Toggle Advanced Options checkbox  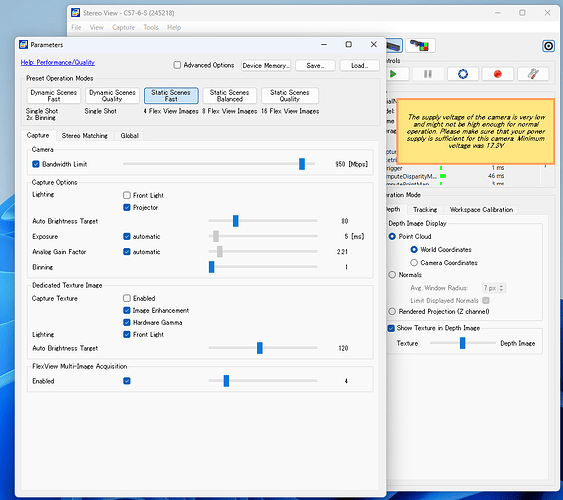177,65
